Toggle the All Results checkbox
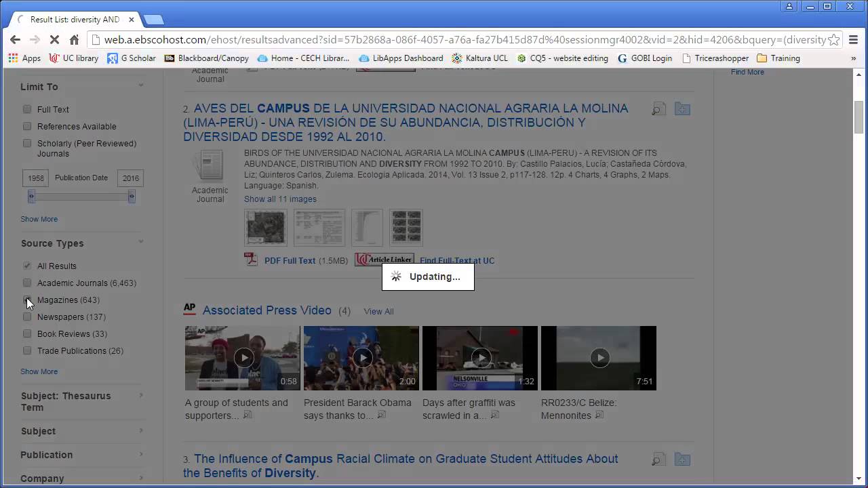The height and width of the screenshot is (488, 868). click(27, 266)
